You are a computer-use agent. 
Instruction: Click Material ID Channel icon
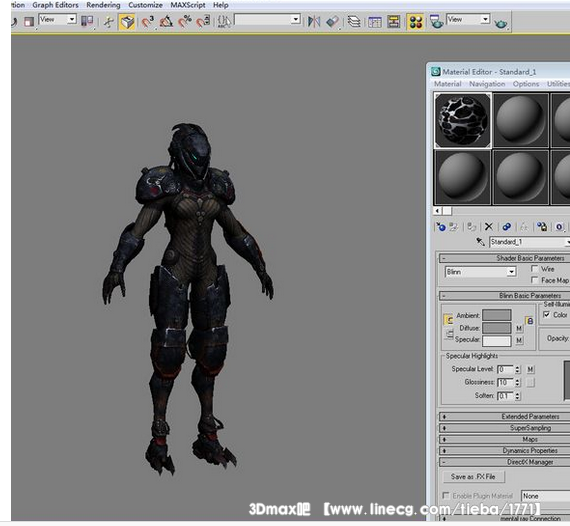click(559, 227)
